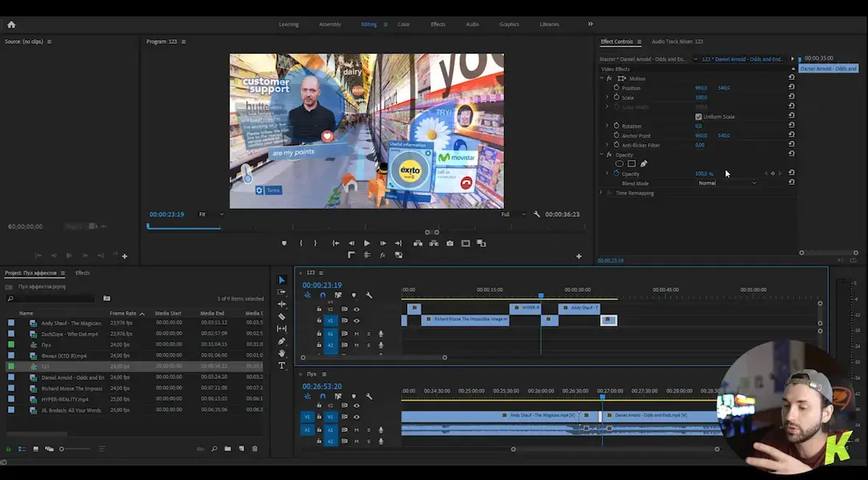Open the Audio Track Mixer: 123 tab

pos(677,42)
